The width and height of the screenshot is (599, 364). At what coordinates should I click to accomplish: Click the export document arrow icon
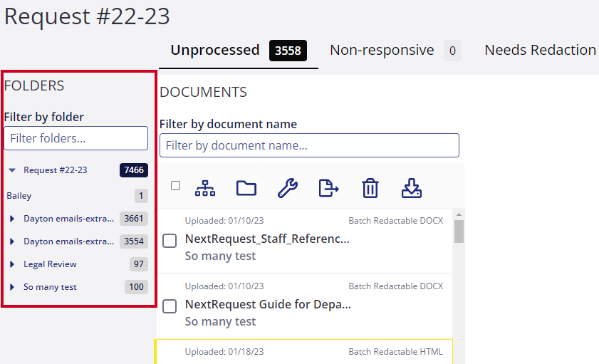(329, 188)
